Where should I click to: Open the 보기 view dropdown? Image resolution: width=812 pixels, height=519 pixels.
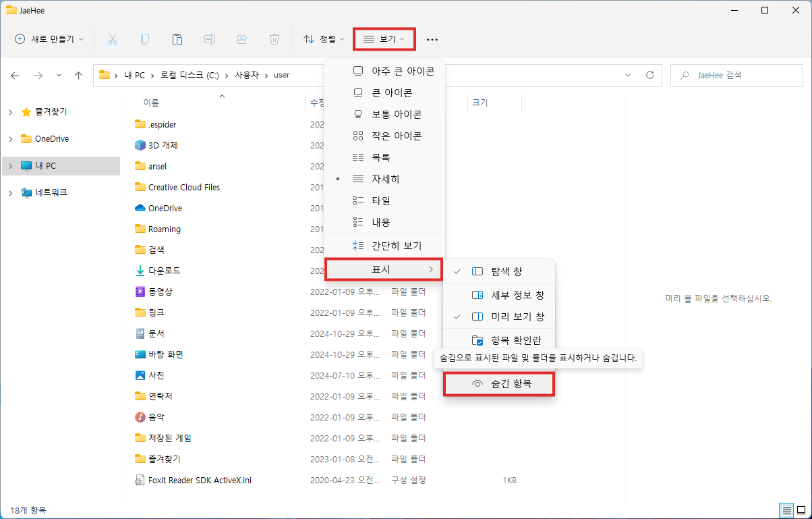pyautogui.click(x=384, y=39)
